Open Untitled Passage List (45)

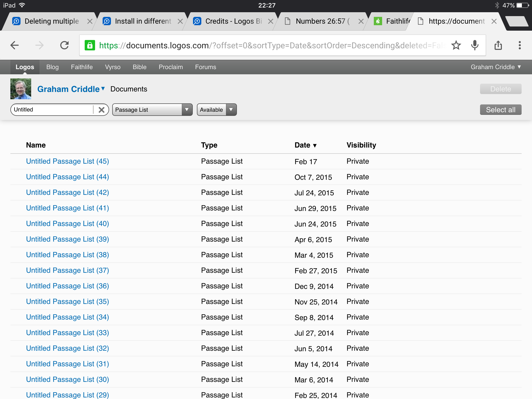[67, 161]
